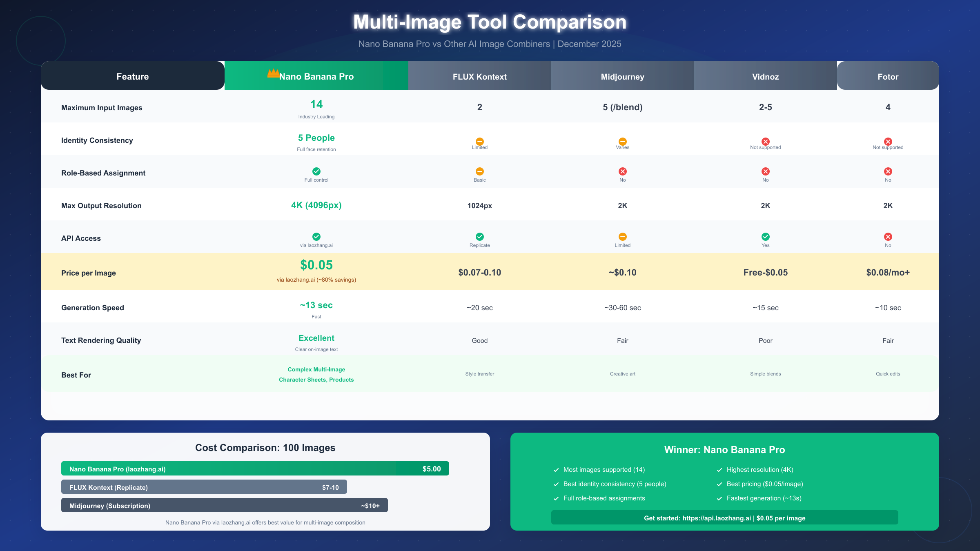This screenshot has width=980, height=551.
Task: Switch to the Fotor column tab
Action: click(888, 76)
